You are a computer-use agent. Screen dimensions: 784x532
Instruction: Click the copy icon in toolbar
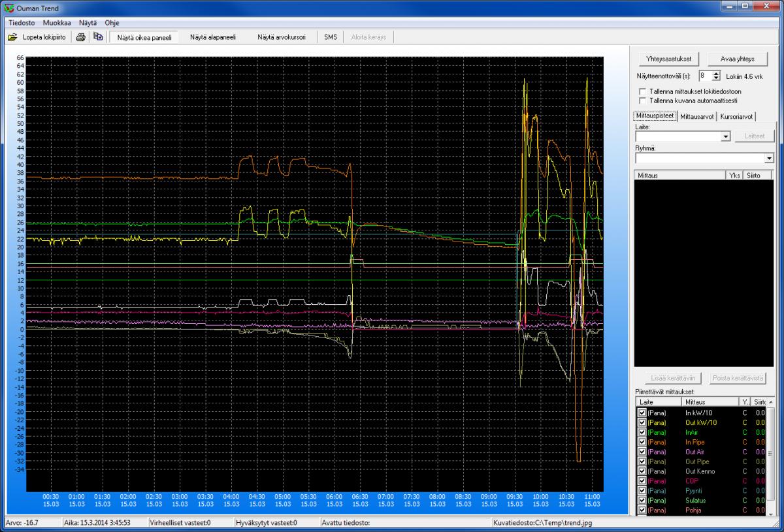(98, 37)
